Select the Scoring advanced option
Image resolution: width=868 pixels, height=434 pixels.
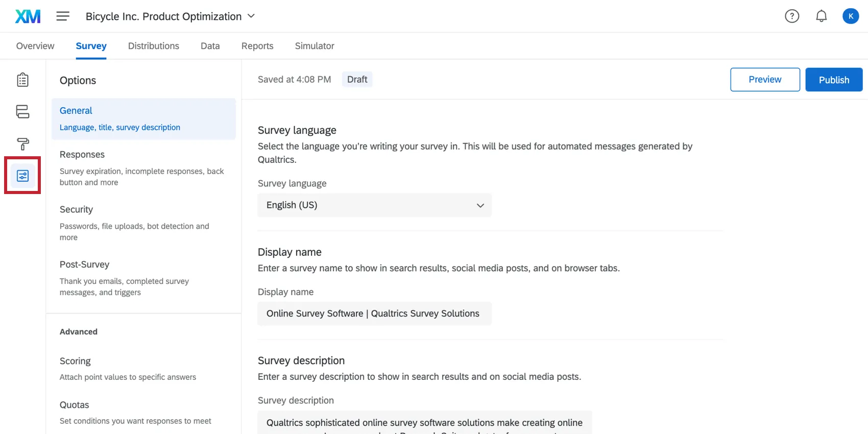coord(75,361)
